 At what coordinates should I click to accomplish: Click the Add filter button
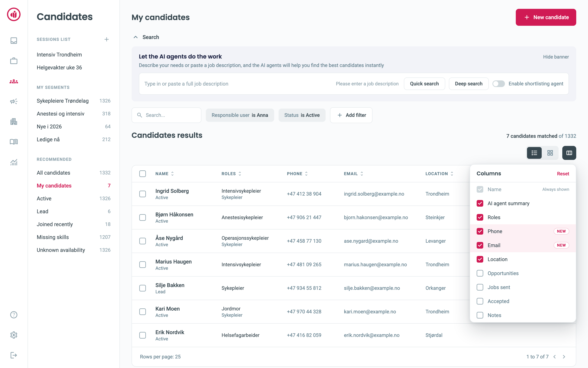351,115
